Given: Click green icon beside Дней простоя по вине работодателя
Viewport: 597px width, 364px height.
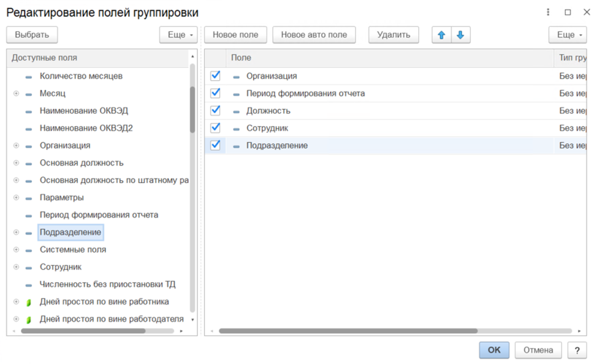Looking at the screenshot, I should [29, 319].
